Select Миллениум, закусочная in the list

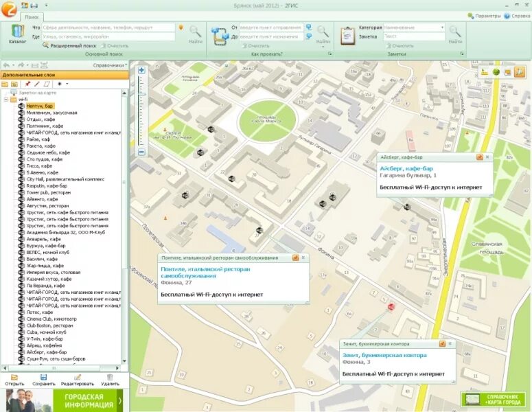point(51,113)
